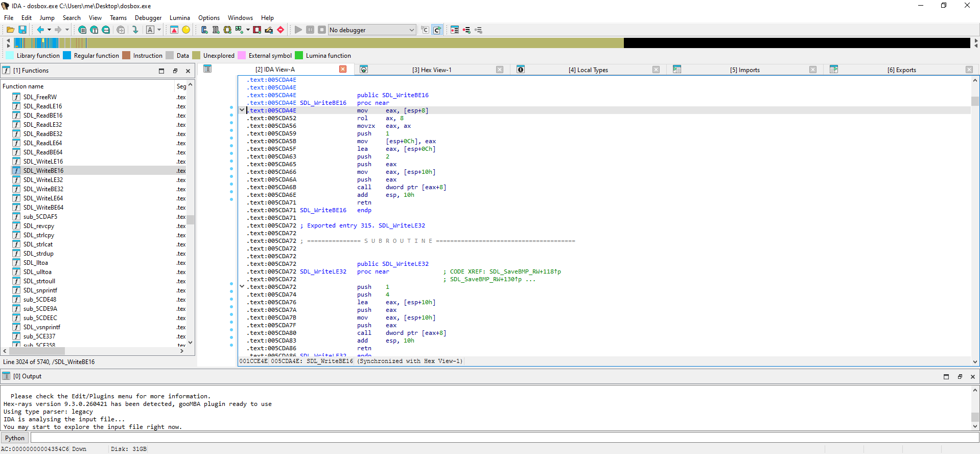
Task: Open a file with the folder icon
Action: click(x=10, y=30)
